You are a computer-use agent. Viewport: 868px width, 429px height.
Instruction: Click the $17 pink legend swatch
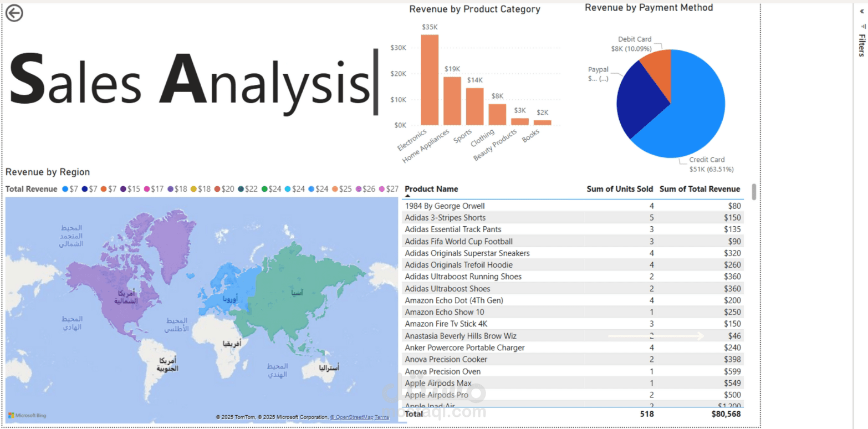(147, 189)
